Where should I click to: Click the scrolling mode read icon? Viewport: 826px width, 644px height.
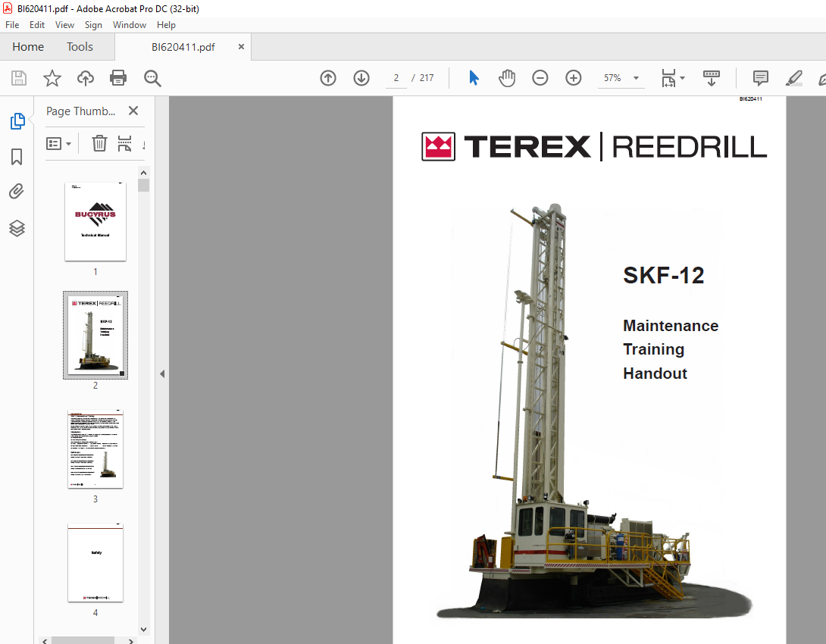[711, 79]
